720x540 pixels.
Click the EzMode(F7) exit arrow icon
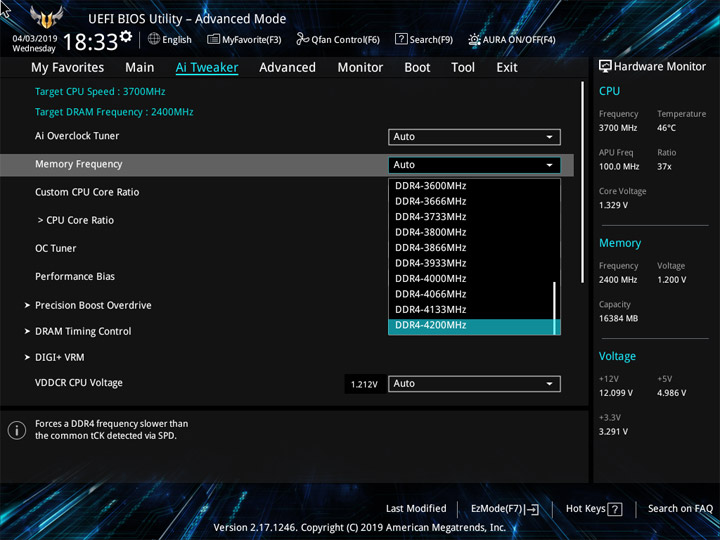coord(532,509)
